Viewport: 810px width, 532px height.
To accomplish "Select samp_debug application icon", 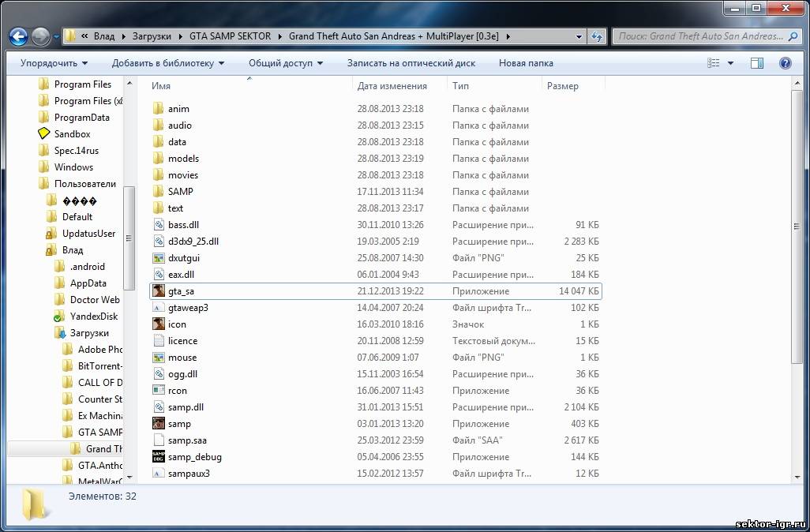I will tap(159, 456).
